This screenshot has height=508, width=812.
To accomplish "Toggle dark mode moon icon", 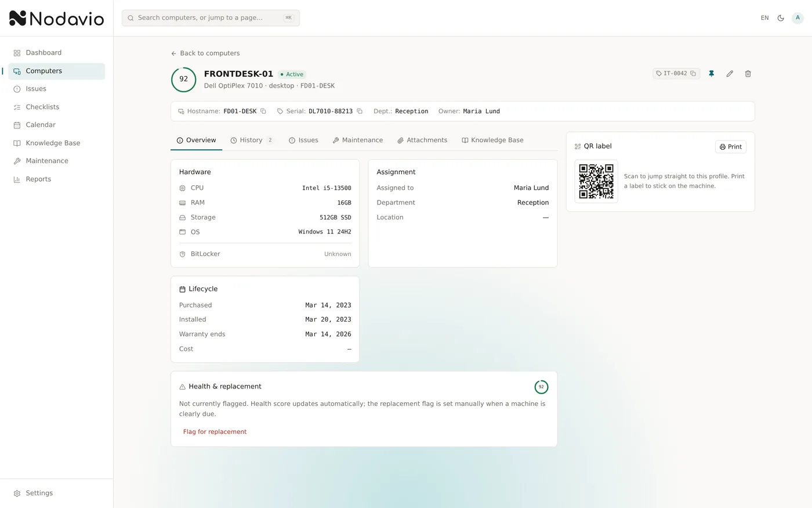I will [781, 18].
